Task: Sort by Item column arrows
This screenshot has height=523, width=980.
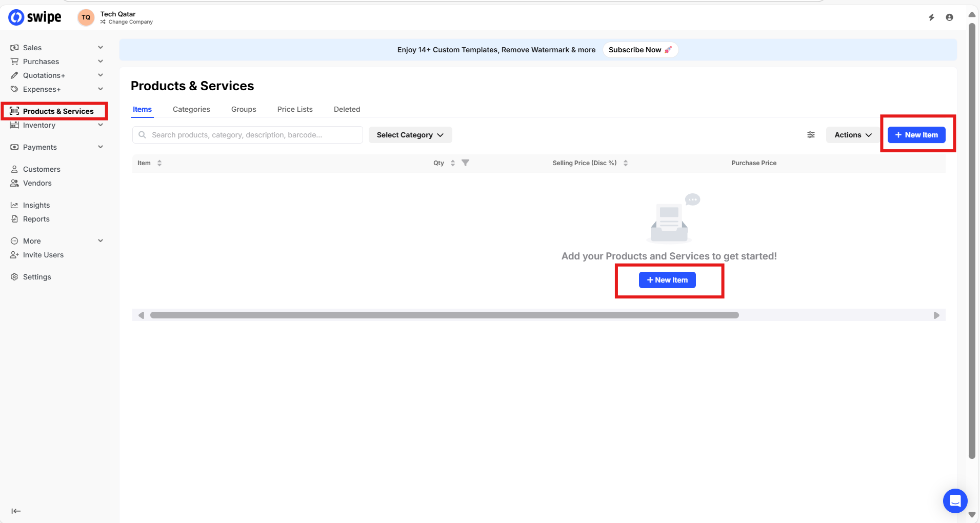Action: tap(159, 163)
